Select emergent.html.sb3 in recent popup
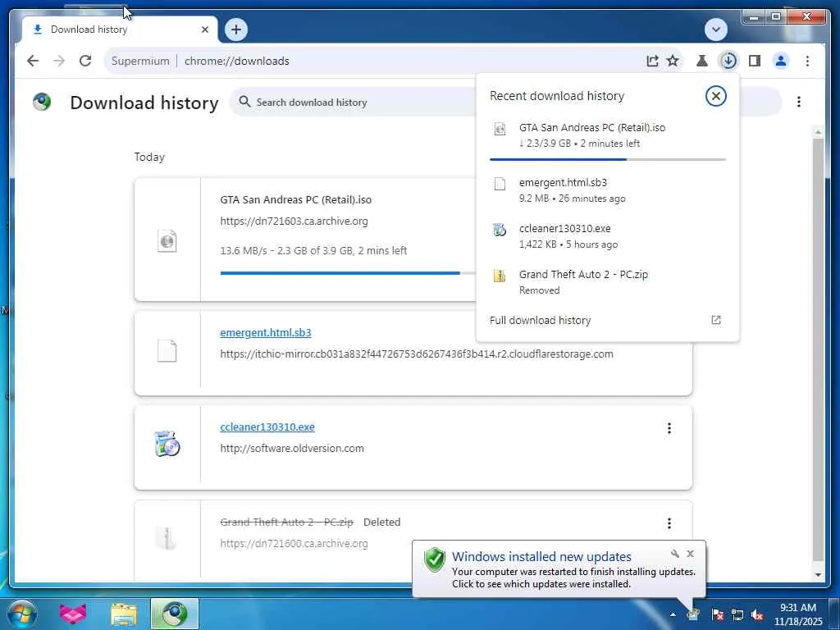This screenshot has height=630, width=840. coord(608,190)
